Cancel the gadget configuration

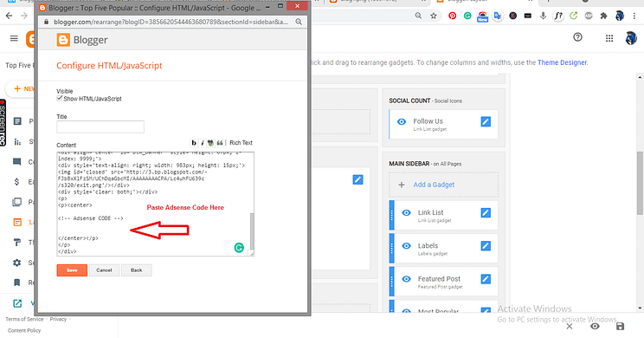point(104,270)
